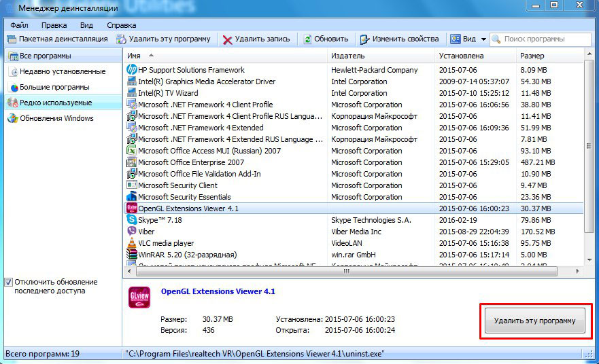Select the Skype 7.18 program icon
This screenshot has height=364, width=599.
coord(132,220)
